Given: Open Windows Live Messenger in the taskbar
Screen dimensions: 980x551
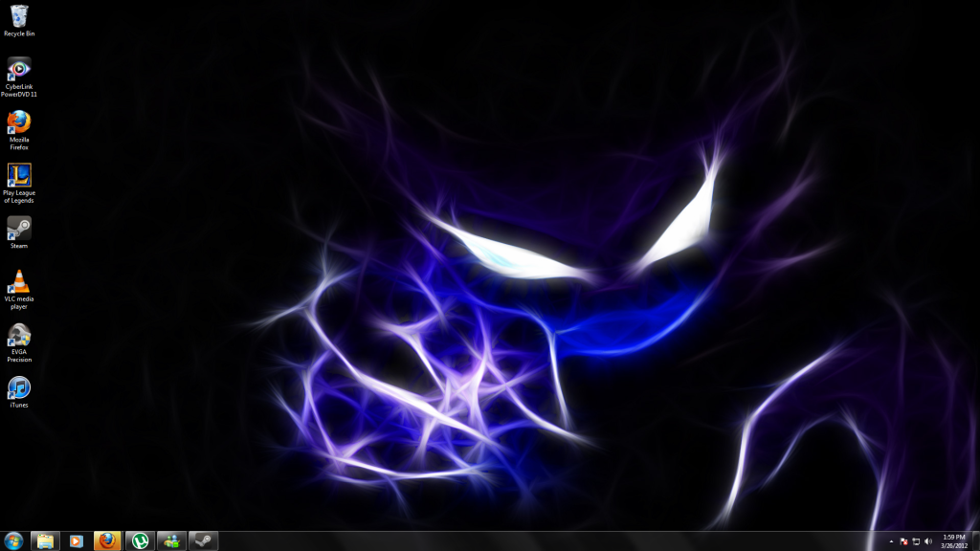Looking at the screenshot, I should point(171,541).
